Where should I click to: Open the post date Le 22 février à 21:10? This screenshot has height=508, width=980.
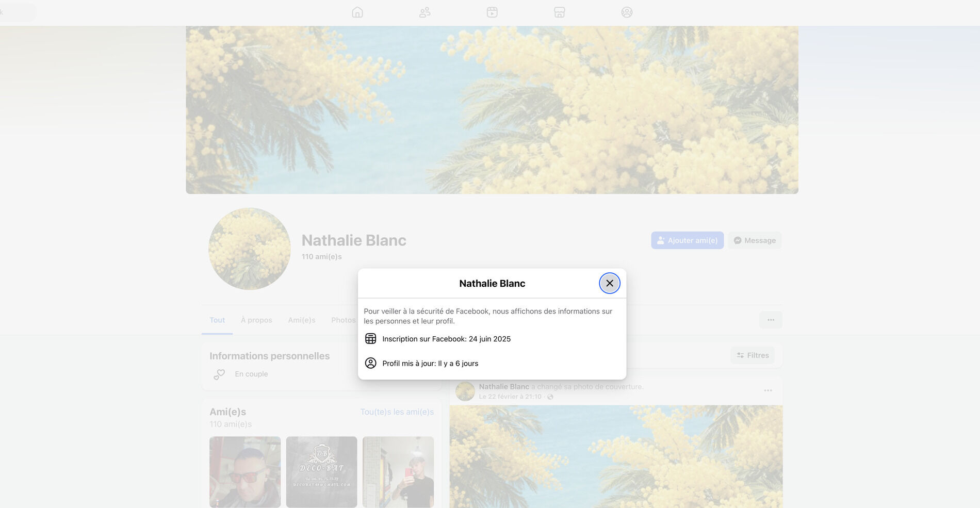510,397
